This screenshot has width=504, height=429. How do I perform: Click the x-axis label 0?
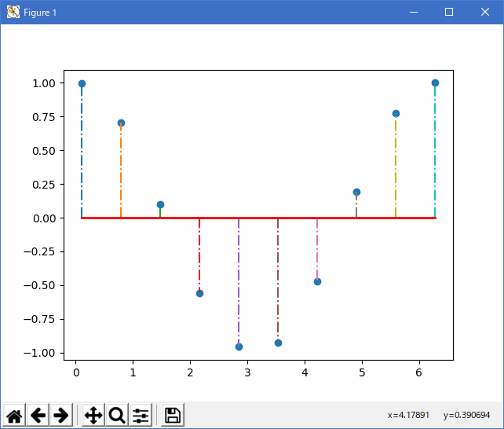pos(76,372)
